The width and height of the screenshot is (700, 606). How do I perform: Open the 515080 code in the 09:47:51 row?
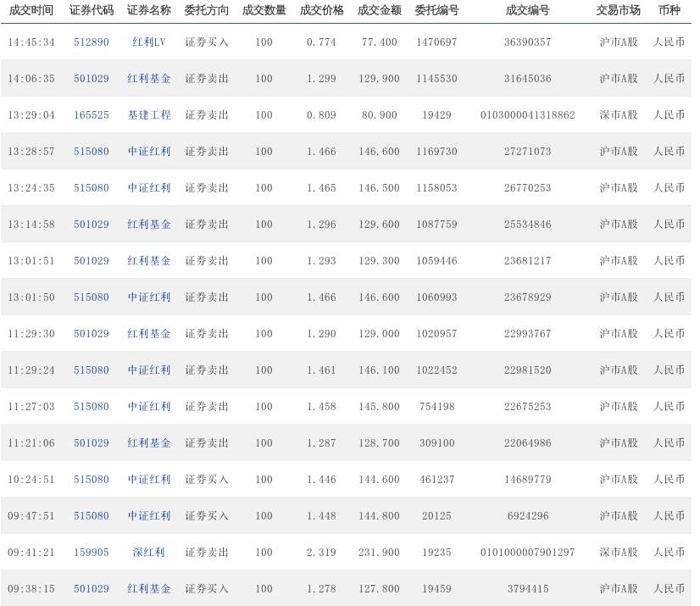(x=91, y=516)
